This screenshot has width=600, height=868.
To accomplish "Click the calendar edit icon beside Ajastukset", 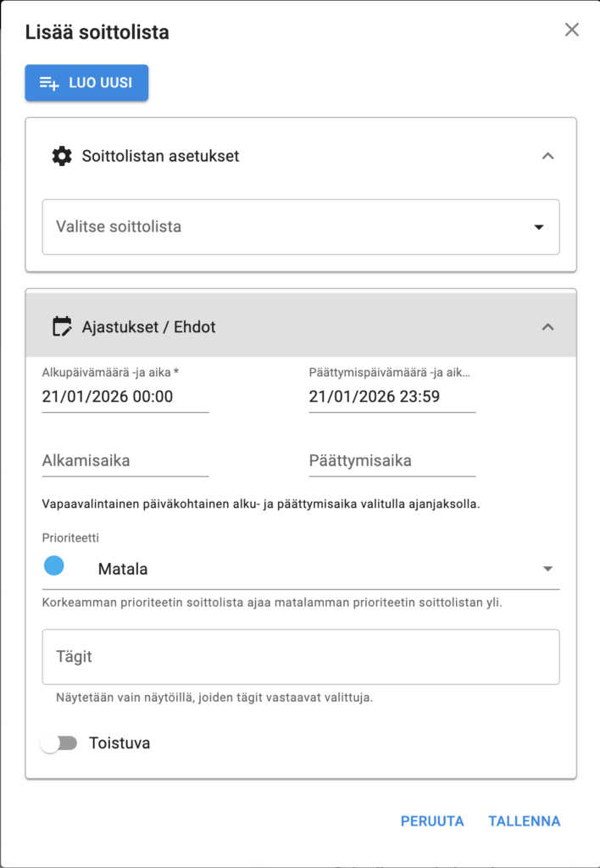I will click(x=62, y=326).
